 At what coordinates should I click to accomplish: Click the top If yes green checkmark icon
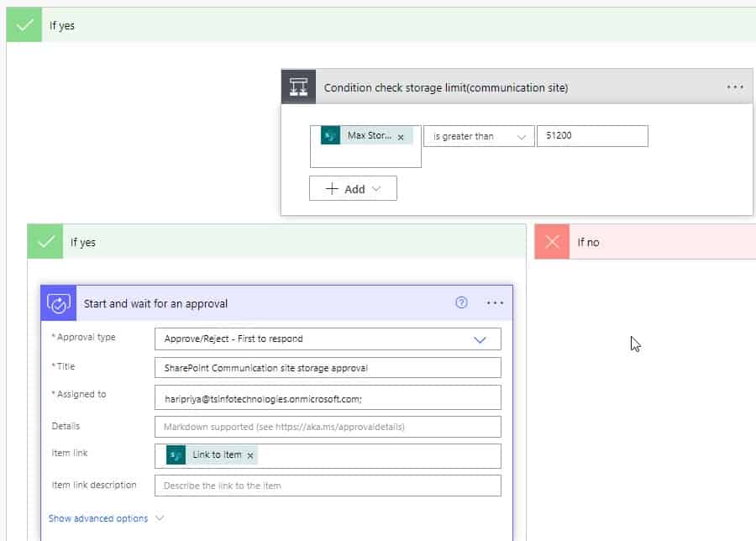(24, 25)
